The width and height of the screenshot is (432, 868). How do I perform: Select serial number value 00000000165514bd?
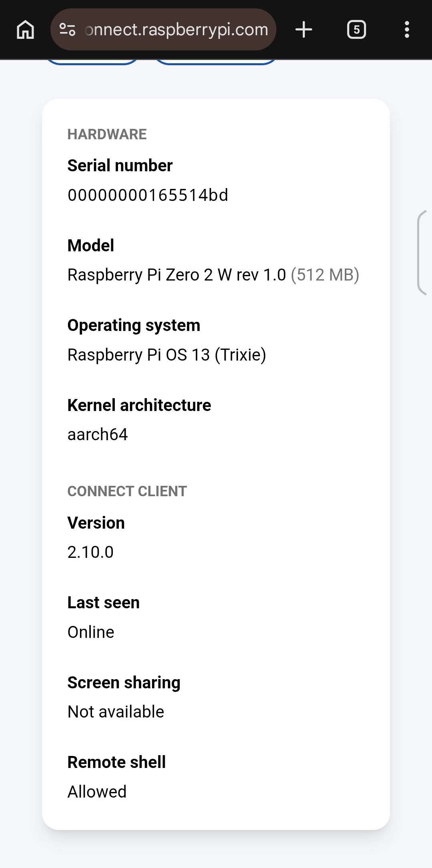click(148, 195)
